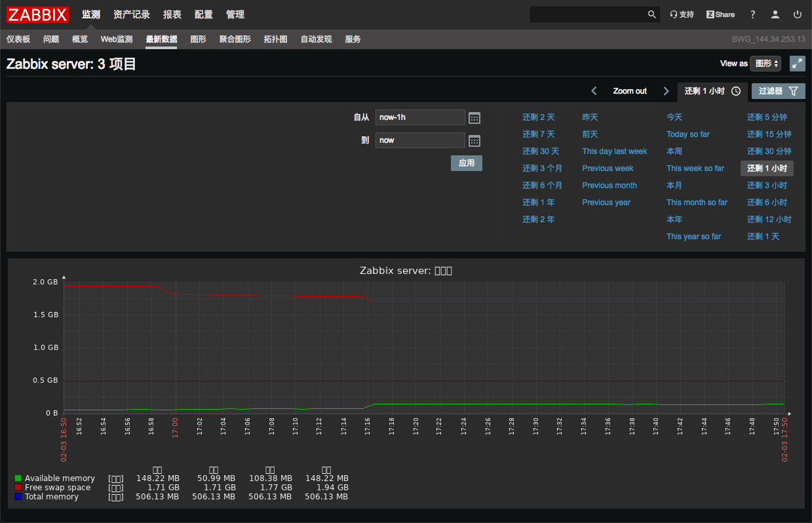Open the View as 图形 dropdown
Viewport: 812px width, 523px height.
765,64
